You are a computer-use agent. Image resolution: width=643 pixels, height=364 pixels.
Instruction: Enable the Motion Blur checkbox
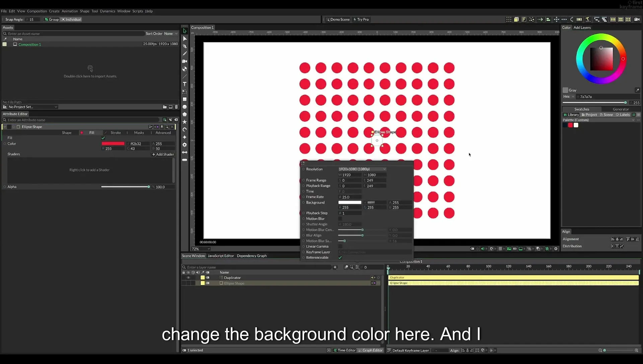(x=340, y=219)
